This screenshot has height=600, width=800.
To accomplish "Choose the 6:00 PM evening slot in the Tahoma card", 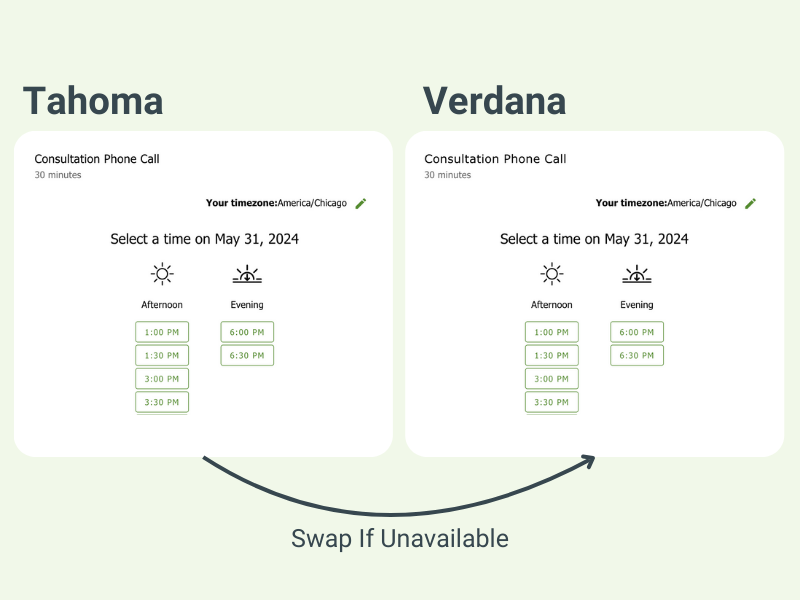I will coord(246,331).
